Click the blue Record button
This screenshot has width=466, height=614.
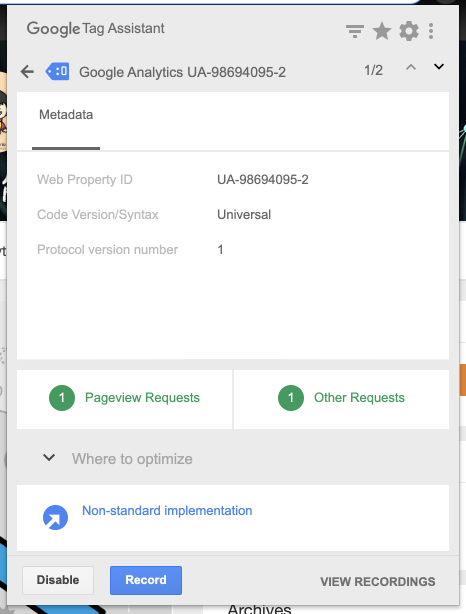[x=146, y=580]
